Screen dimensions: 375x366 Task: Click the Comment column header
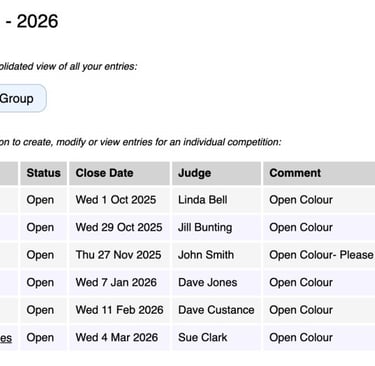pos(319,173)
